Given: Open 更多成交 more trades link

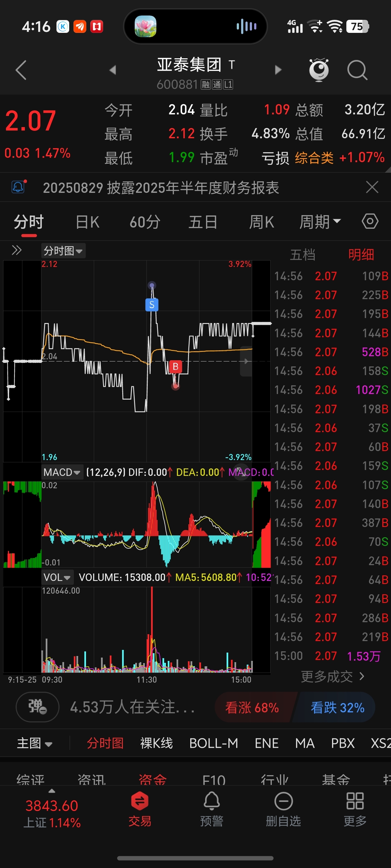Looking at the screenshot, I should 333,676.
